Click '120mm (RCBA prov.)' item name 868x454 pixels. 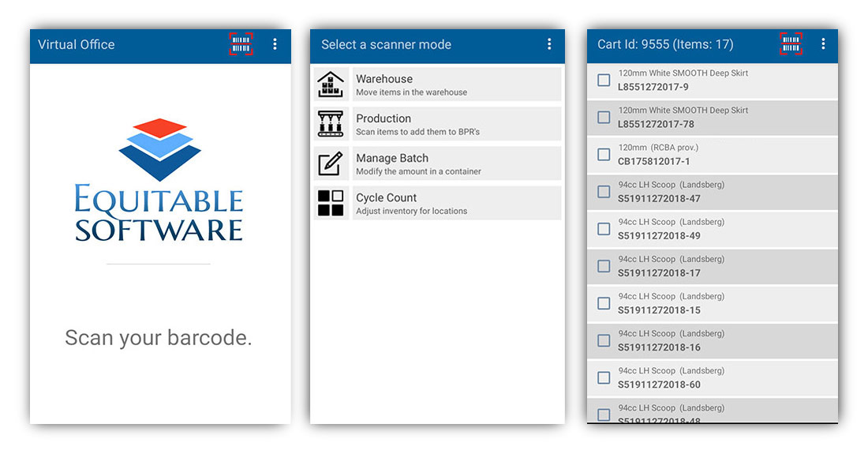click(x=658, y=148)
